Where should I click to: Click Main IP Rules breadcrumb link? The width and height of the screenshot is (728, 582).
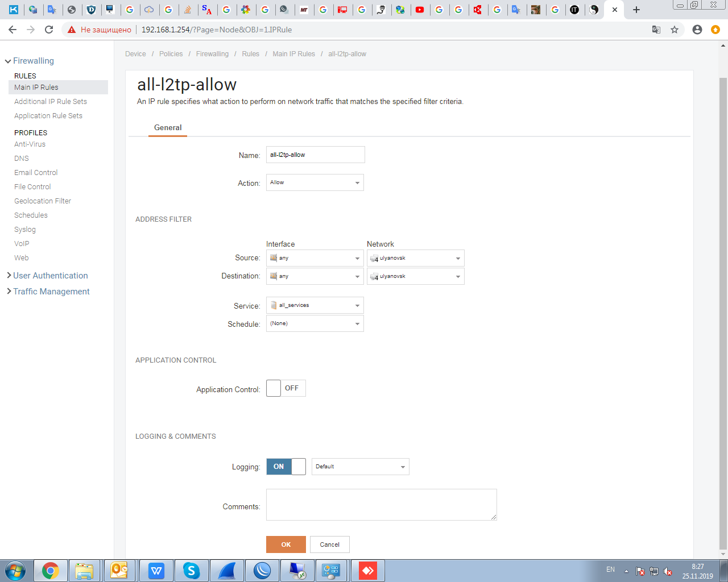(x=293, y=54)
